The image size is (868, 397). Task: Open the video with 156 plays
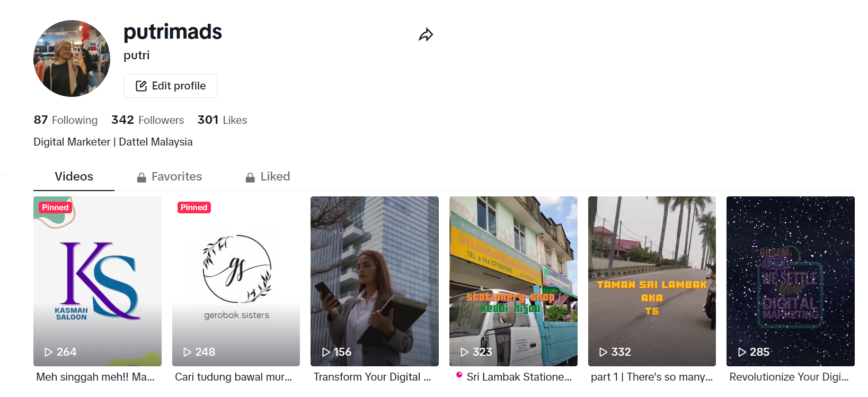(x=375, y=281)
